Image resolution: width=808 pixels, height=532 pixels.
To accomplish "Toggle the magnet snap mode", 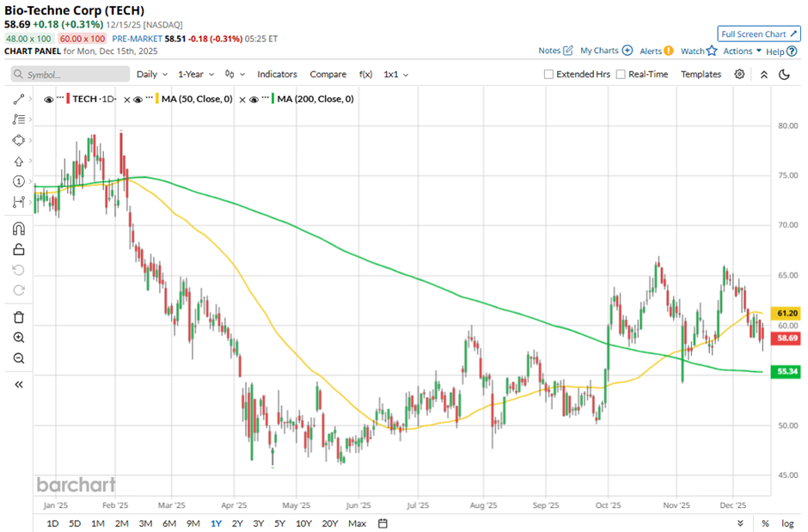I will [x=19, y=228].
